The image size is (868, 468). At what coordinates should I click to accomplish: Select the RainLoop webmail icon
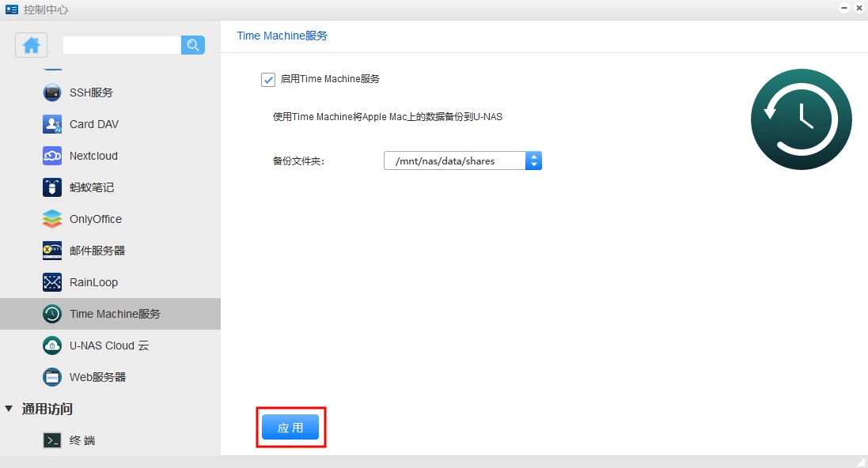coord(51,282)
